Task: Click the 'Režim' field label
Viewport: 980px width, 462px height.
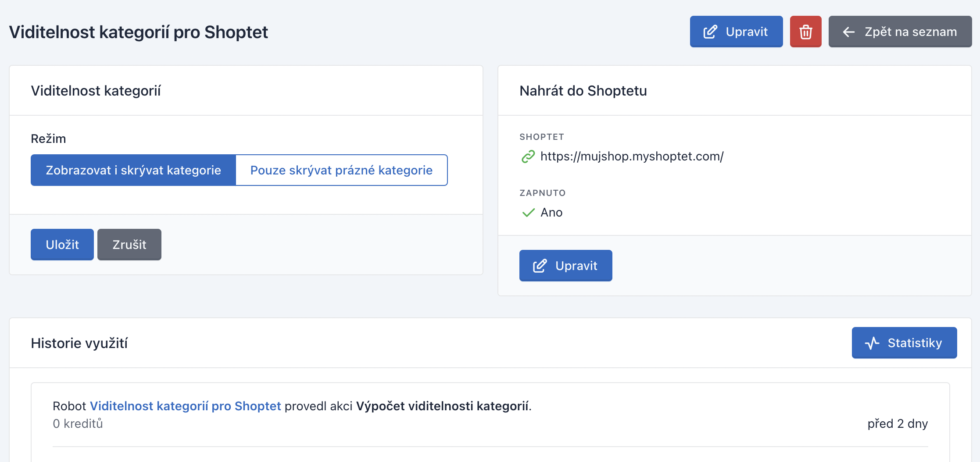Action: (x=48, y=139)
